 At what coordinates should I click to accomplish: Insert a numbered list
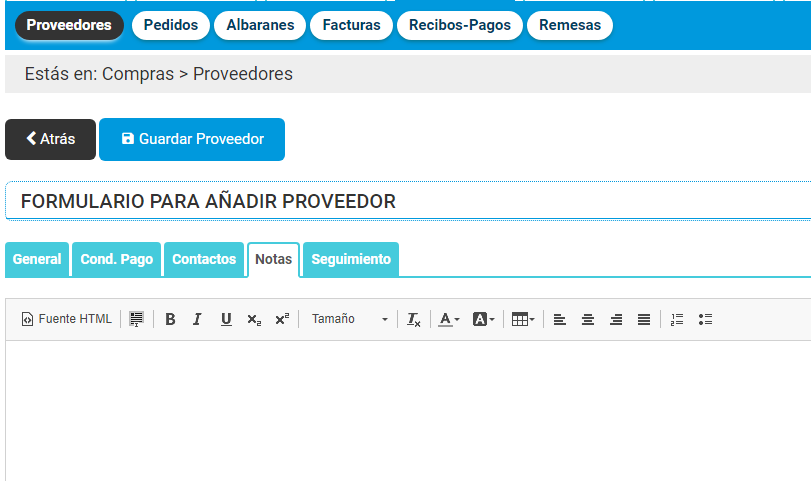coord(677,319)
